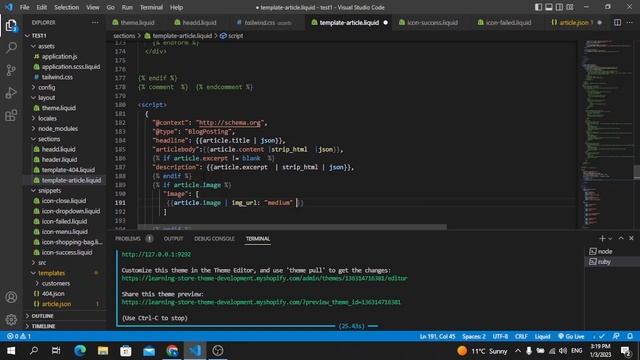Open the Accounts menu icon
Screen dimensions: 640x360
11,297
